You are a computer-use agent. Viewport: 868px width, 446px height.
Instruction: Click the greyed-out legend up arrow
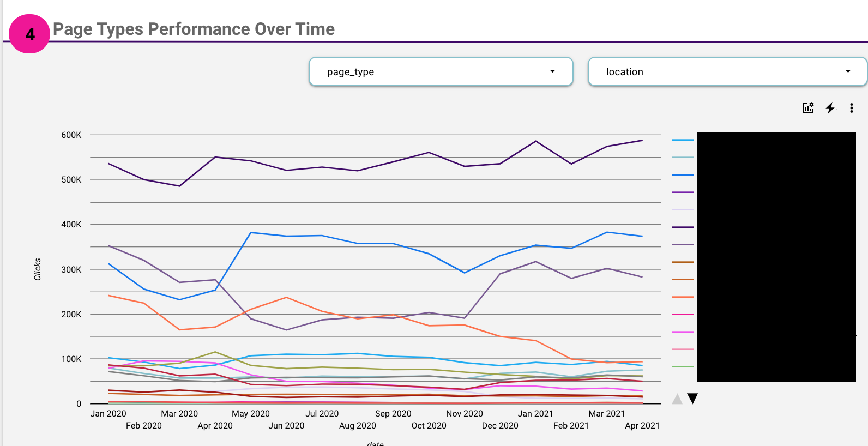677,399
